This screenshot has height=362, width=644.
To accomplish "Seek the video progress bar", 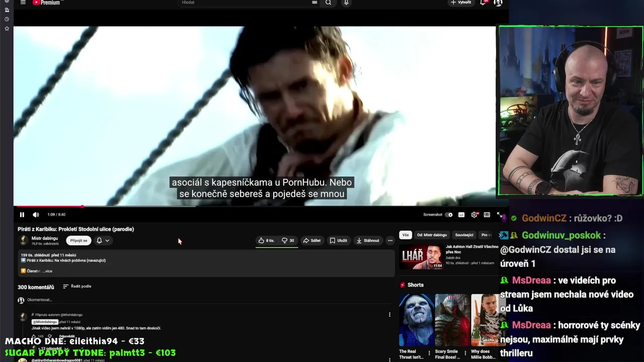I will (x=255, y=206).
